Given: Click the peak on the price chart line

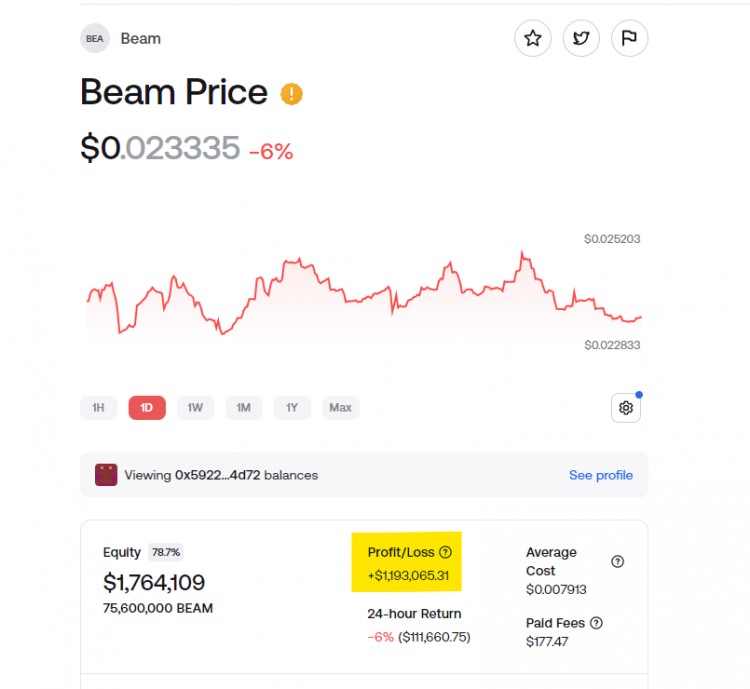Looking at the screenshot, I should [x=522, y=251].
